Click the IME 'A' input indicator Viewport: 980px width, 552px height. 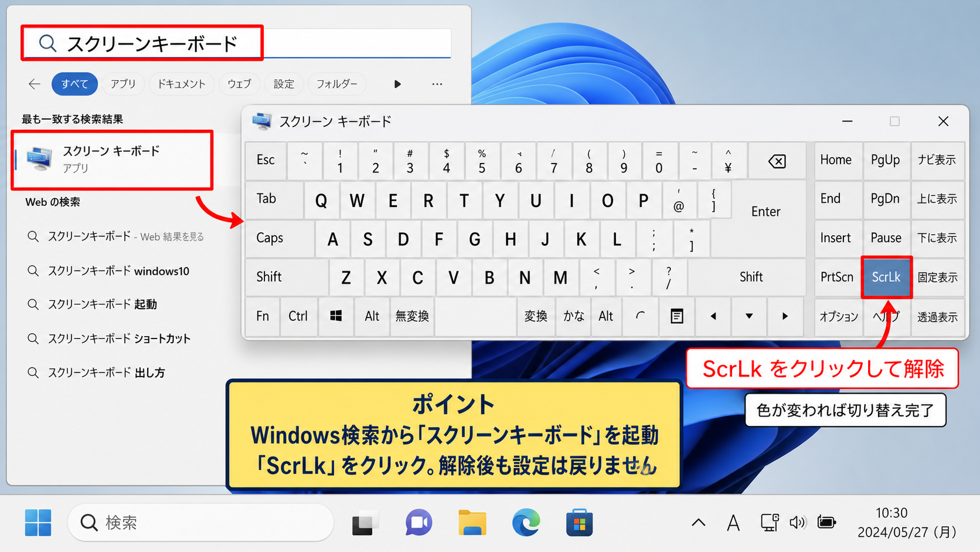point(733,523)
